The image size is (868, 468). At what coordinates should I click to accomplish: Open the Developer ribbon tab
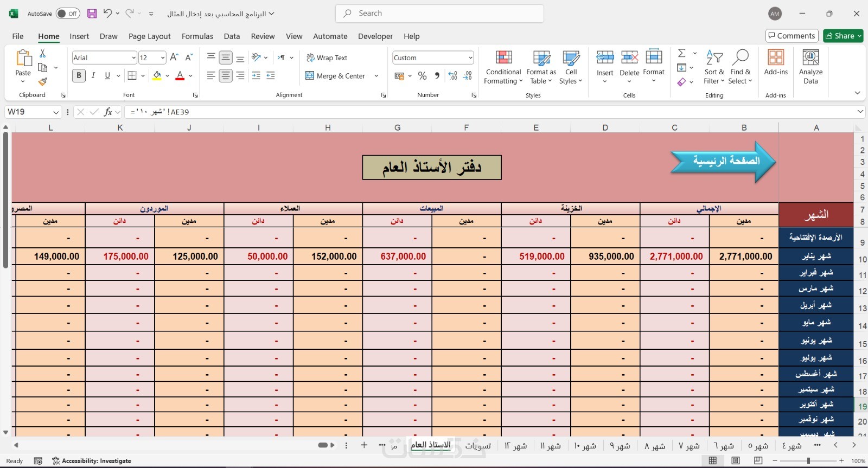click(375, 36)
